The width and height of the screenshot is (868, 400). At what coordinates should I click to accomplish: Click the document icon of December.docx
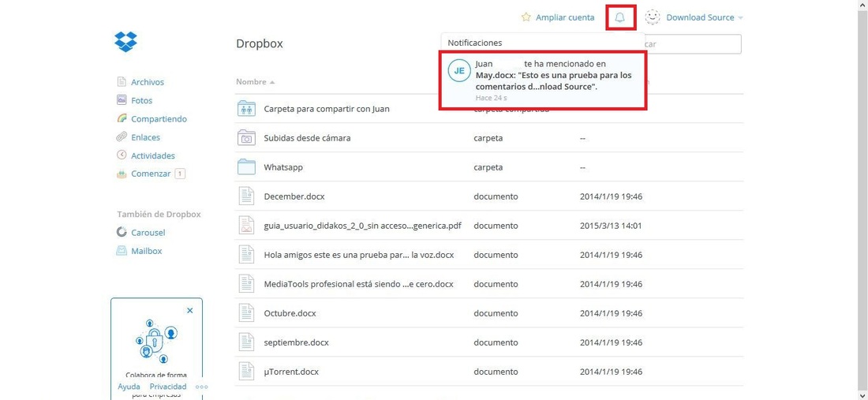click(245, 196)
